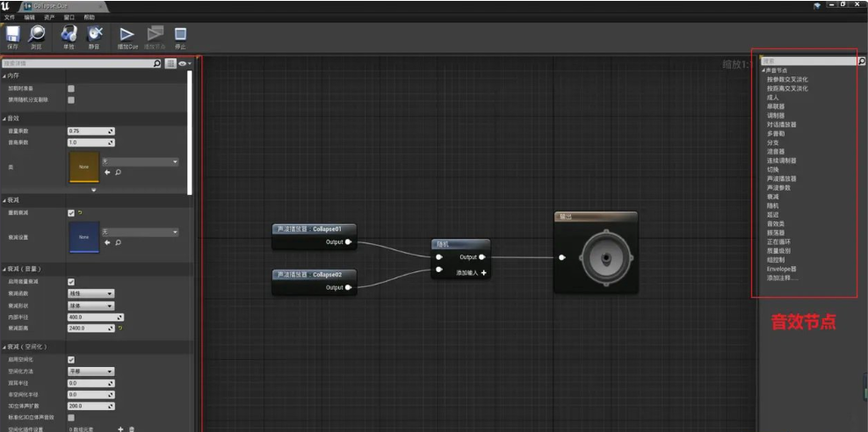
Task: Open the 文件 menu
Action: [x=10, y=18]
